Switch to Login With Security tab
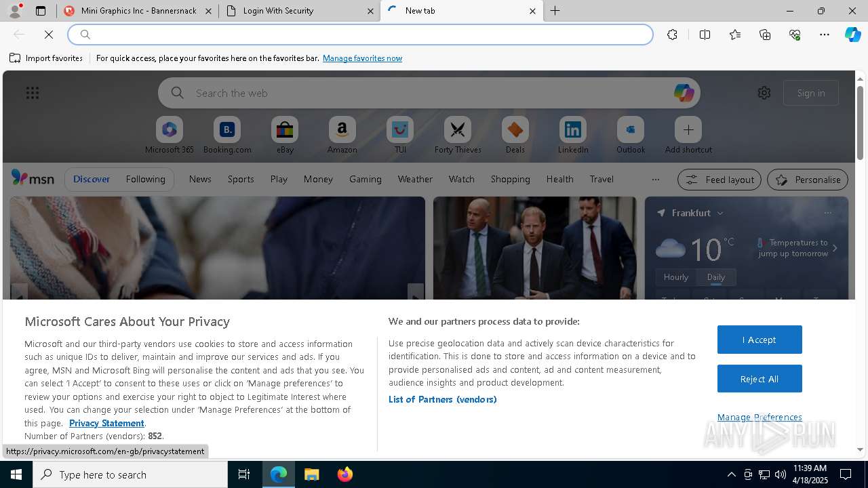Screen dimensions: 868x488 tap(299, 11)
